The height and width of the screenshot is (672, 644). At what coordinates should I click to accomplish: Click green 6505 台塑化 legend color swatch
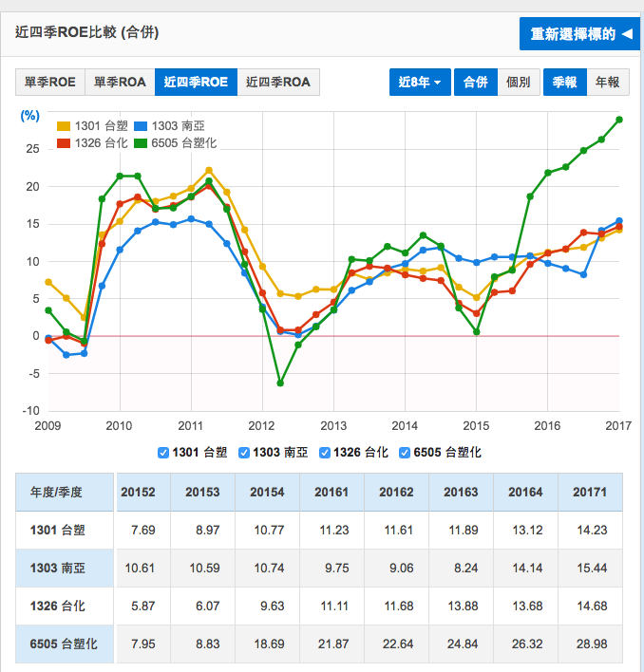(x=141, y=143)
